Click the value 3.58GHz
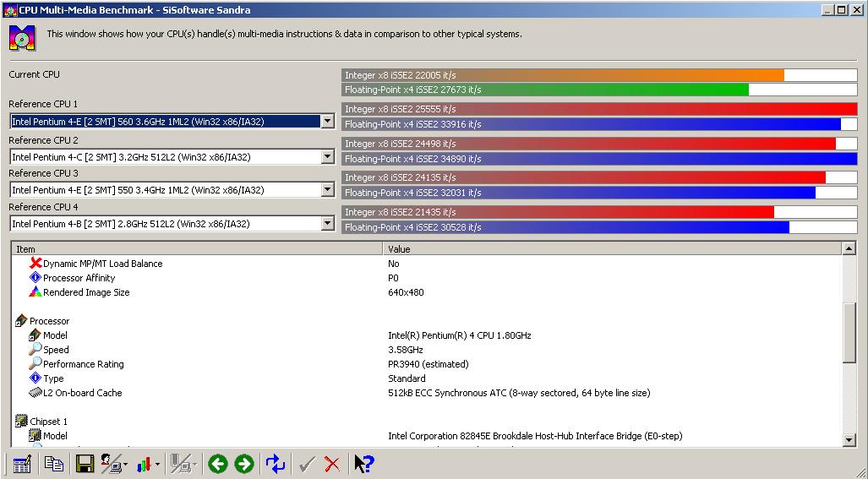The width and height of the screenshot is (868, 479). point(406,350)
